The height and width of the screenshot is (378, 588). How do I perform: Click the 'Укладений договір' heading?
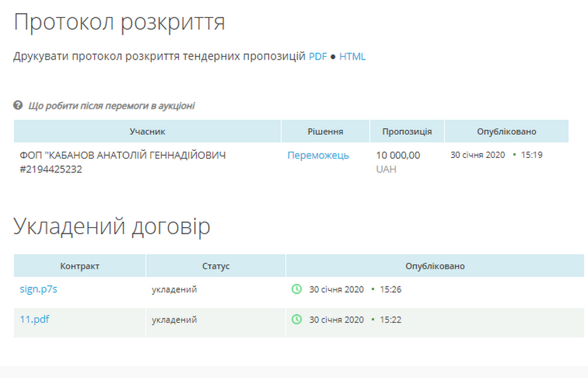click(112, 226)
